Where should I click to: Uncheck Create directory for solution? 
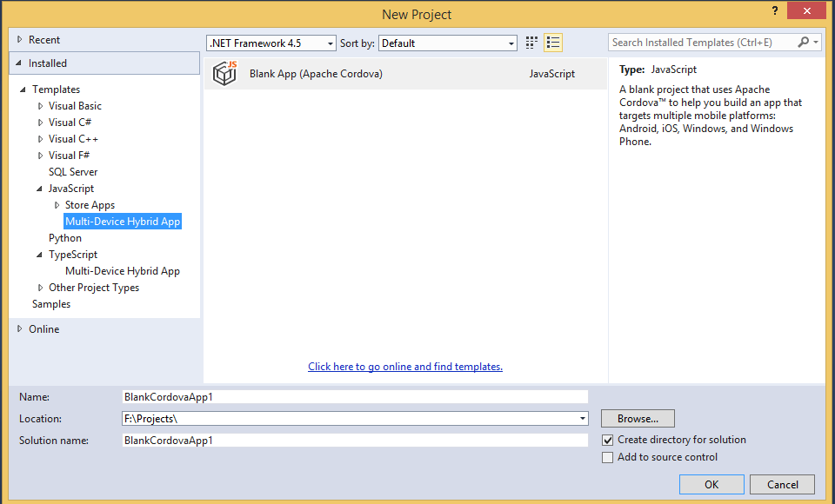point(607,440)
